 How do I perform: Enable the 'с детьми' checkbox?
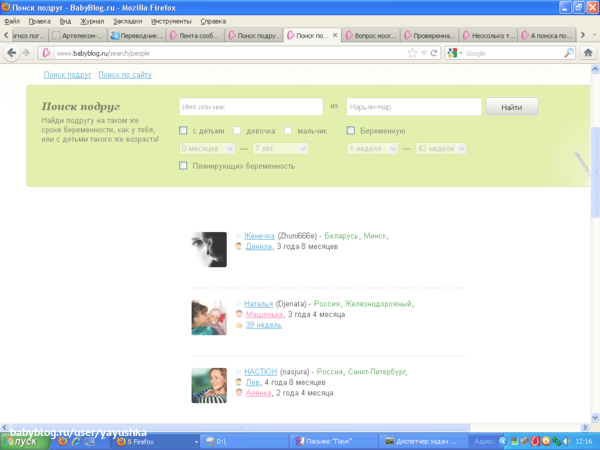pos(183,131)
